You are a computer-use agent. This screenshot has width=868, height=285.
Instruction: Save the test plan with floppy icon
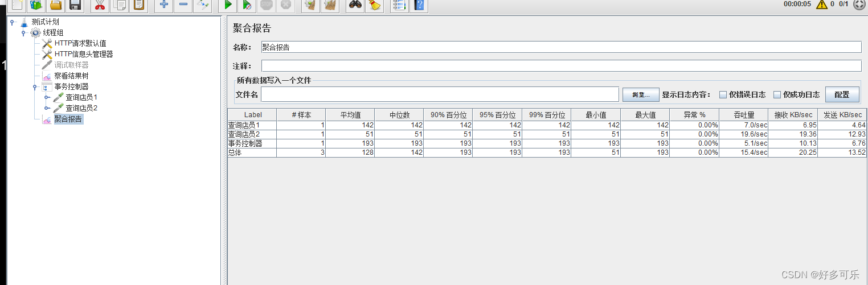coord(75,6)
